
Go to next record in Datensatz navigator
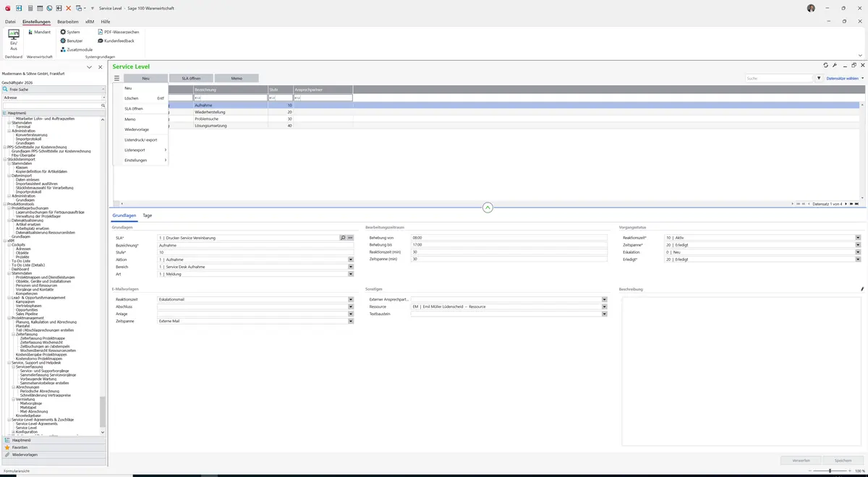(x=848, y=204)
